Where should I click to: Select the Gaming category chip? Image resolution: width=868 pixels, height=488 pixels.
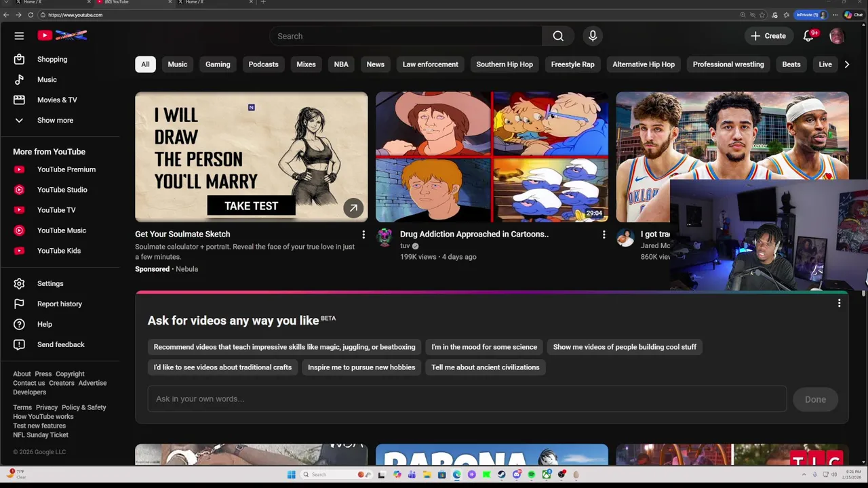[218, 64]
